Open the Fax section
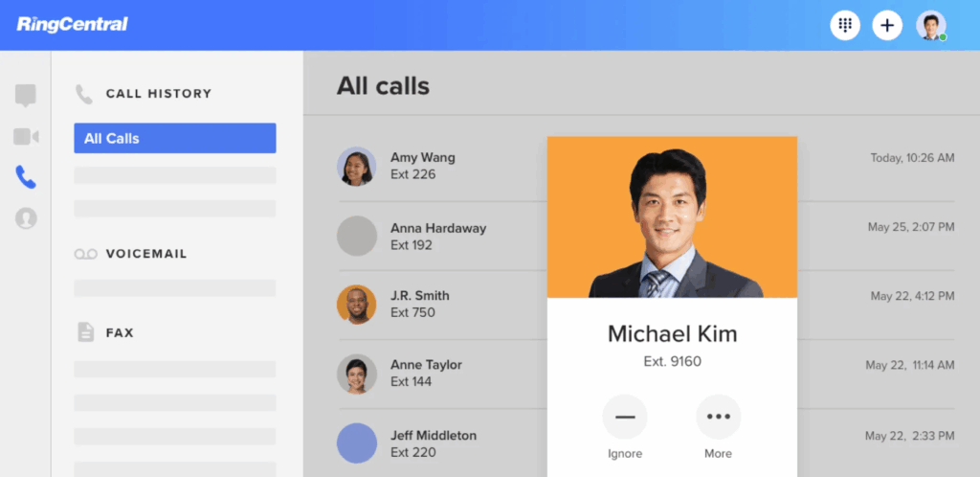The width and height of the screenshot is (980, 477). pyautogui.click(x=120, y=332)
